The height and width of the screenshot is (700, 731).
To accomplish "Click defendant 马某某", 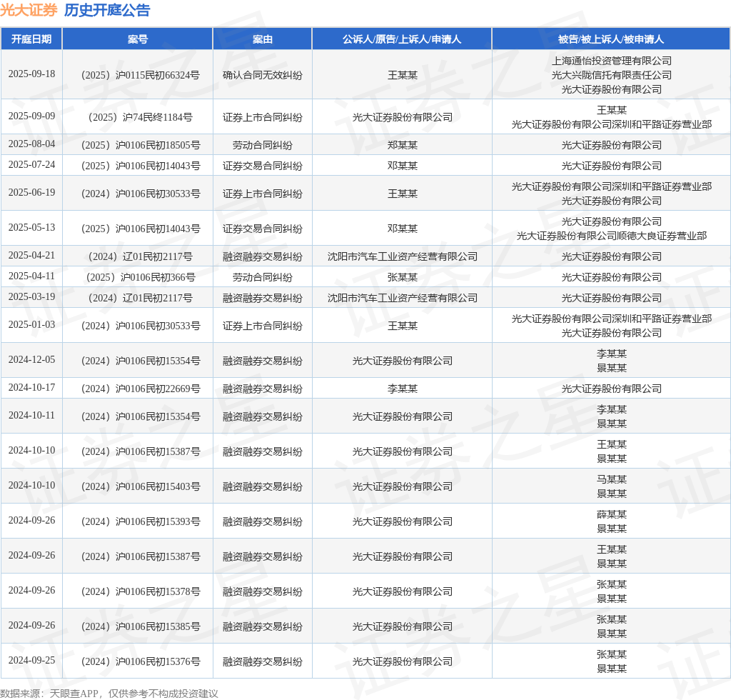I will [612, 479].
